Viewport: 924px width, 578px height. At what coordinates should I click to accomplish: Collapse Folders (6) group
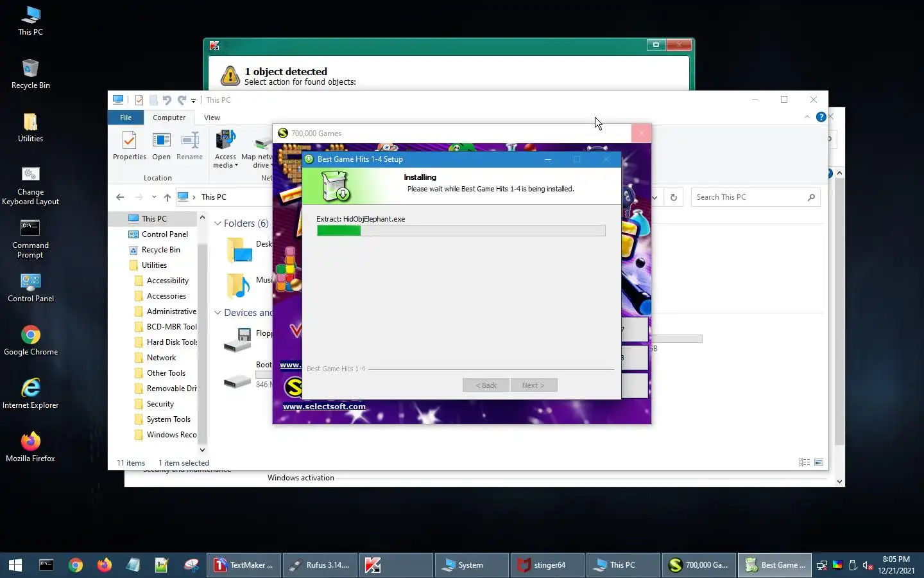(x=218, y=223)
